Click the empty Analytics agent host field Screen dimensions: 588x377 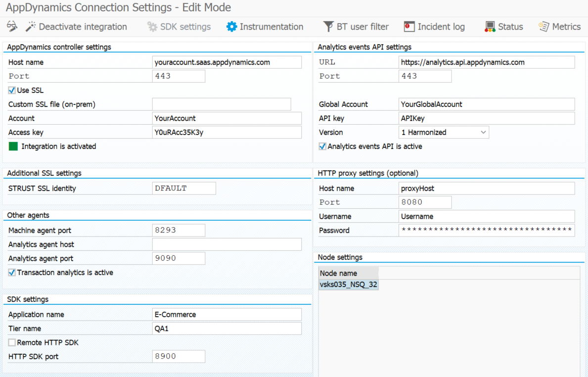pyautogui.click(x=227, y=244)
